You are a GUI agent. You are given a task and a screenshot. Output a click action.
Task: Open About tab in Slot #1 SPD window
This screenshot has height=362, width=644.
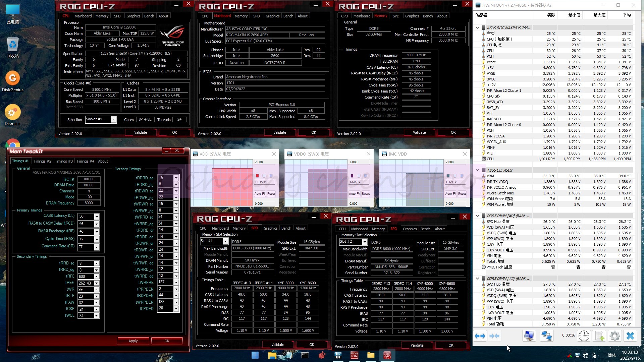pos(301,228)
